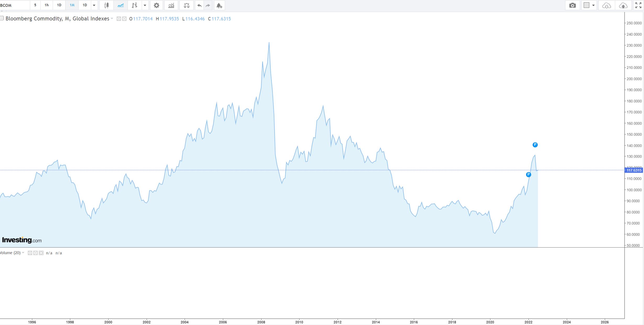Undo the last chart action
This screenshot has height=325, width=644.
[199, 5]
